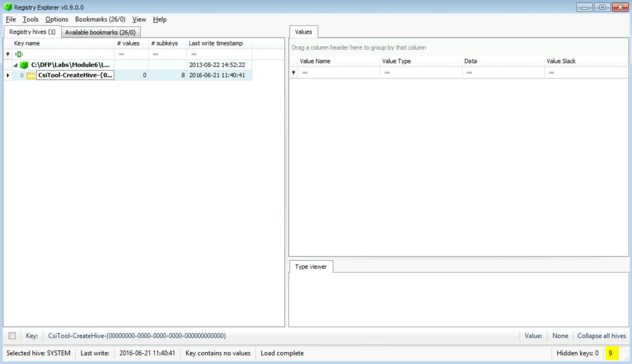The width and height of the screenshot is (632, 364).
Task: Sort by the Data column header
Action: click(x=503, y=61)
